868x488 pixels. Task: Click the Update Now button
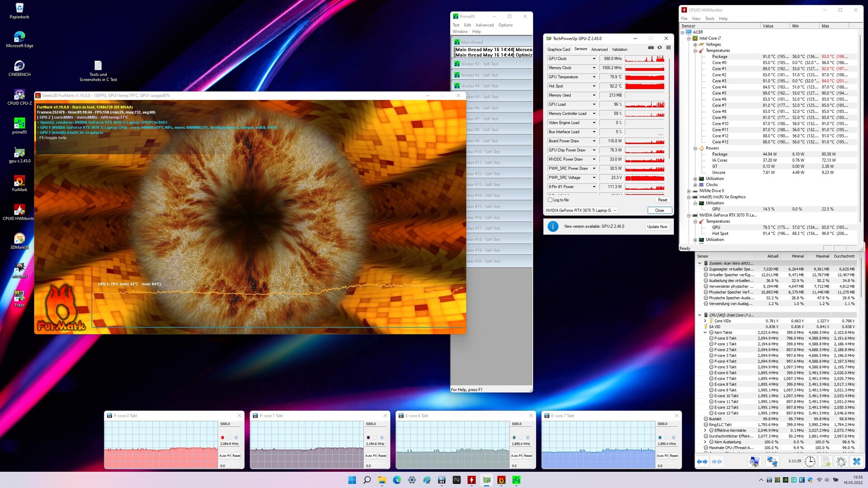coord(657,227)
